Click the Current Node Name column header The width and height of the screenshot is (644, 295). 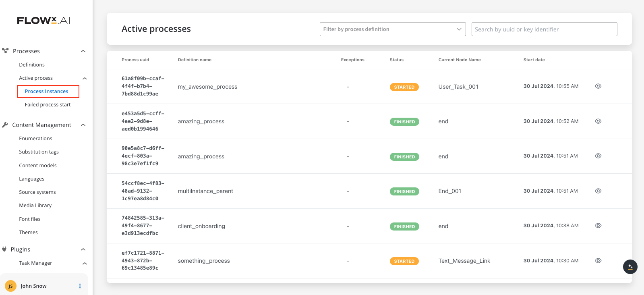[x=460, y=60]
